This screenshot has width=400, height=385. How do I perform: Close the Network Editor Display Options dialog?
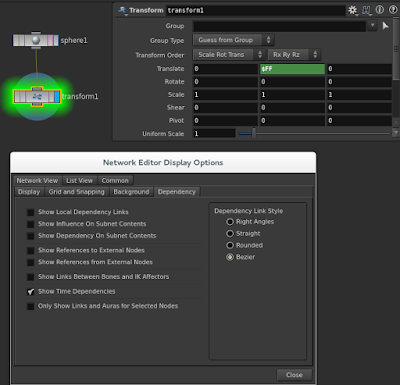294,375
